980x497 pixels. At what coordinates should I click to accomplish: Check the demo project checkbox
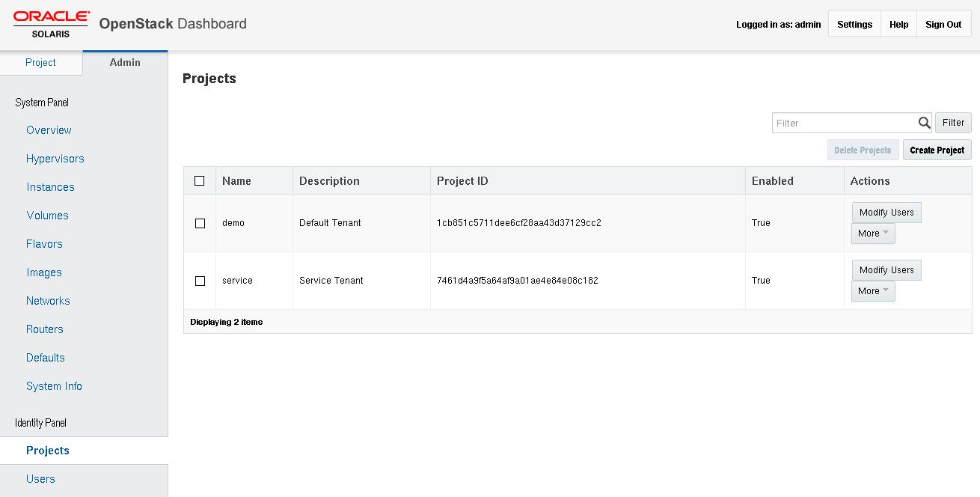point(200,223)
